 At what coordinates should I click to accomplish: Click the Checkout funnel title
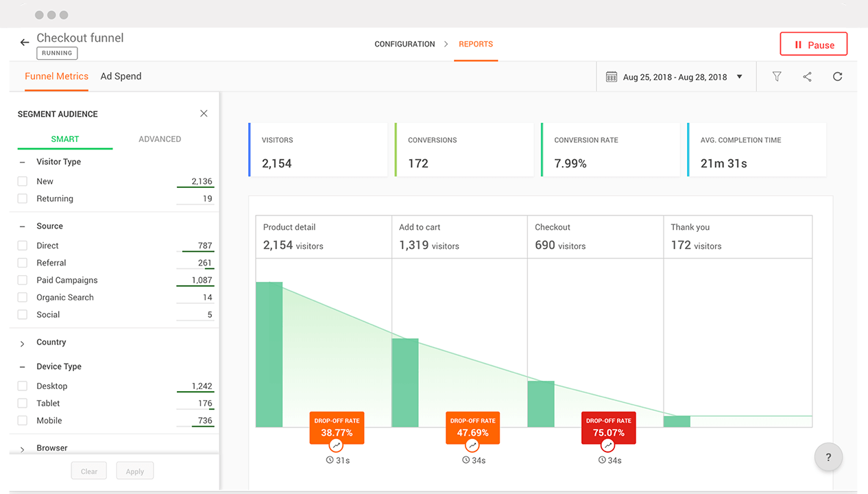click(x=80, y=38)
